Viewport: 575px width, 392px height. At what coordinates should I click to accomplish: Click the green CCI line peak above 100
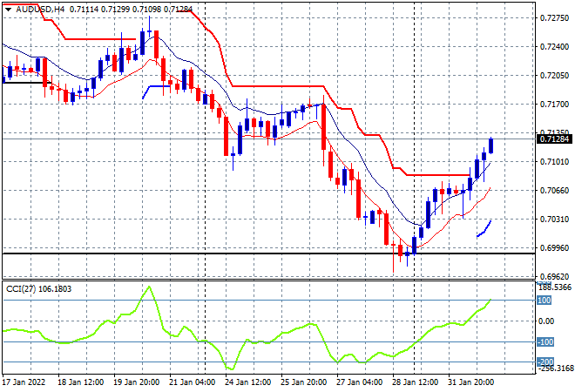(x=148, y=287)
